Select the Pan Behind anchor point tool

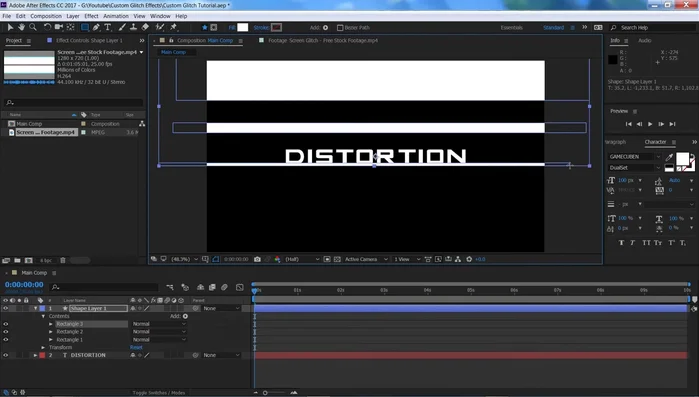coord(70,27)
